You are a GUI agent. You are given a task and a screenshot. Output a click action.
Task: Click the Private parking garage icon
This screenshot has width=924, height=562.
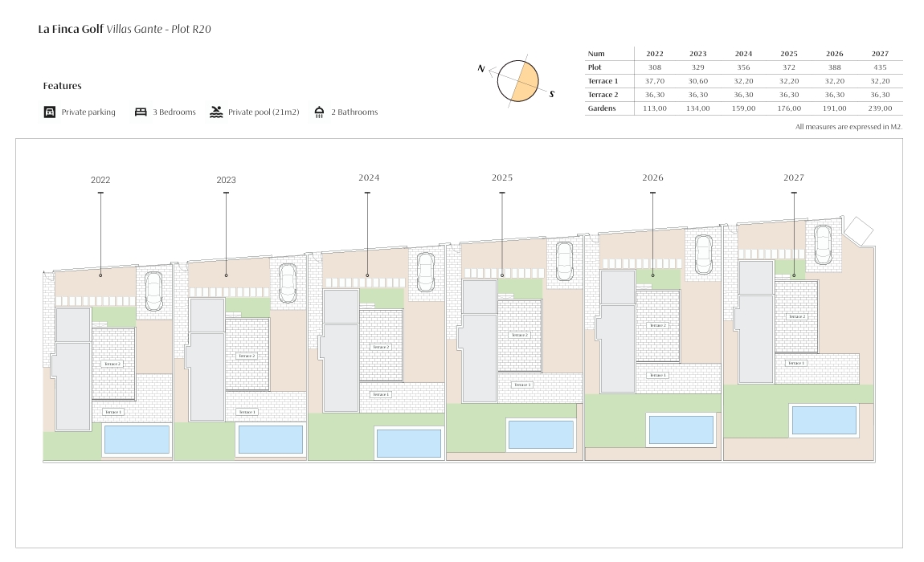pyautogui.click(x=50, y=112)
